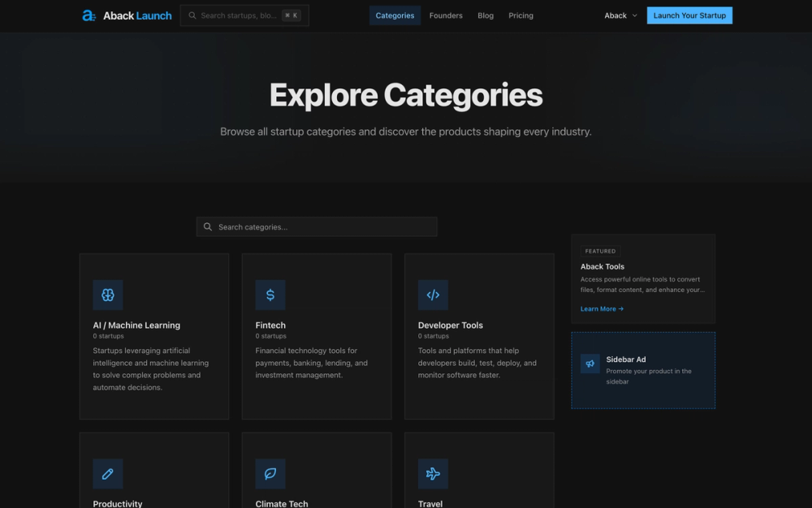
Task: Click the FEATURED badge
Action: point(600,251)
